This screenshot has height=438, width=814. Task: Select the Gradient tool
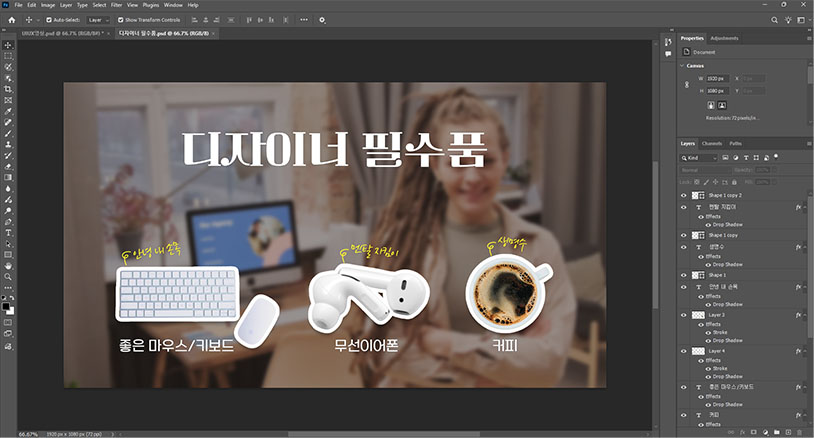tap(8, 177)
